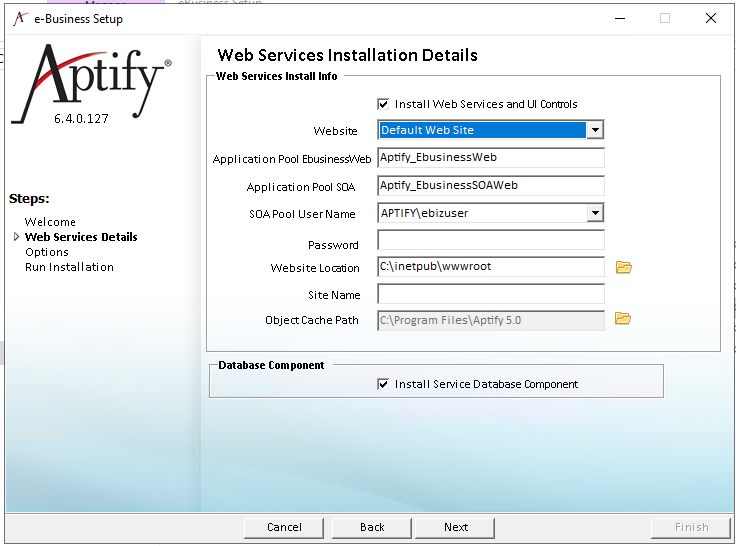This screenshot has width=736, height=546.
Task: Click the 6.4.0.127 version text
Action: click(x=81, y=119)
